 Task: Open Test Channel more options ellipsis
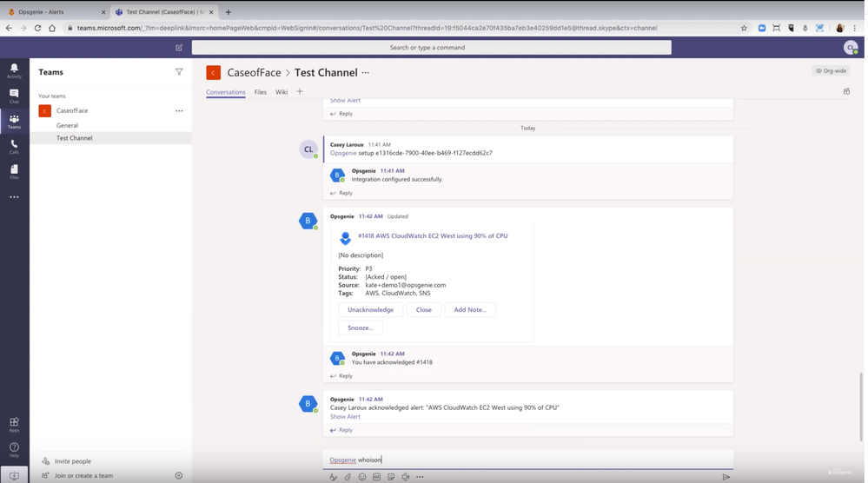tap(365, 72)
